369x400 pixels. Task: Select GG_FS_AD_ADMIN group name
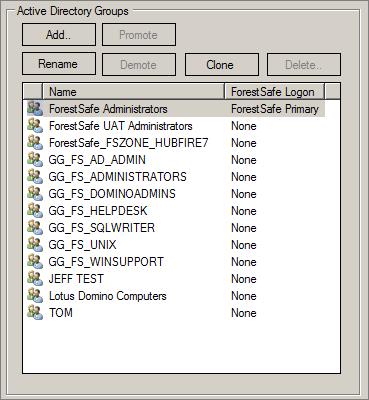tap(97, 160)
